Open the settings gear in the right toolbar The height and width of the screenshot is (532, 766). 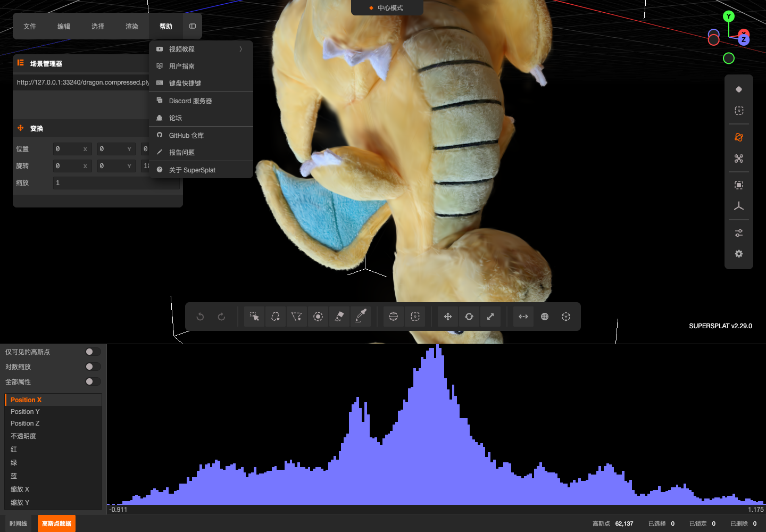739,254
